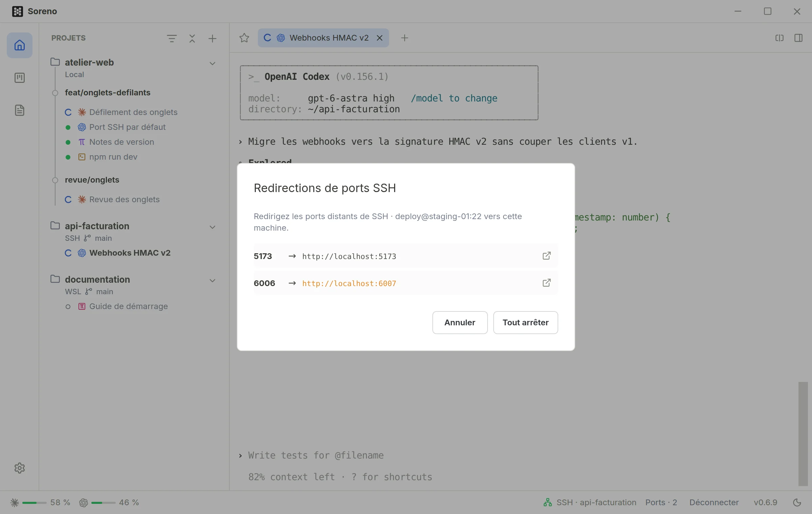This screenshot has width=812, height=514.
Task: Collapse the documentation project
Action: pyautogui.click(x=212, y=280)
